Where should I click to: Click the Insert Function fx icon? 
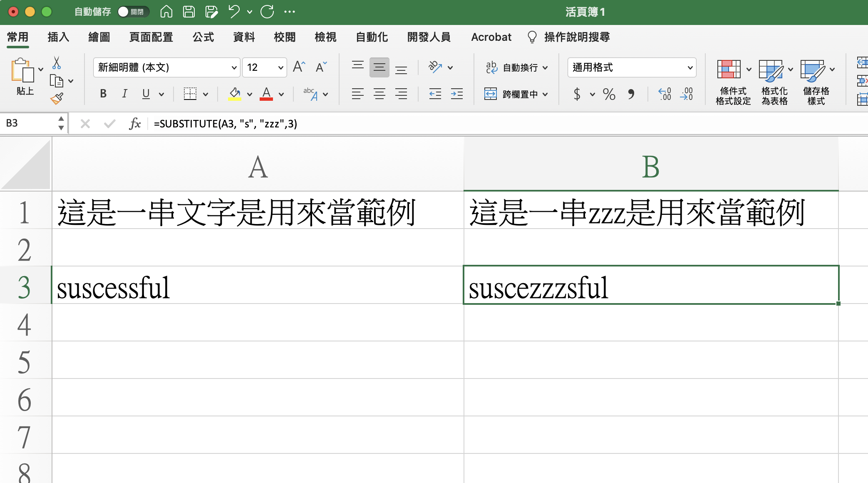pos(135,124)
